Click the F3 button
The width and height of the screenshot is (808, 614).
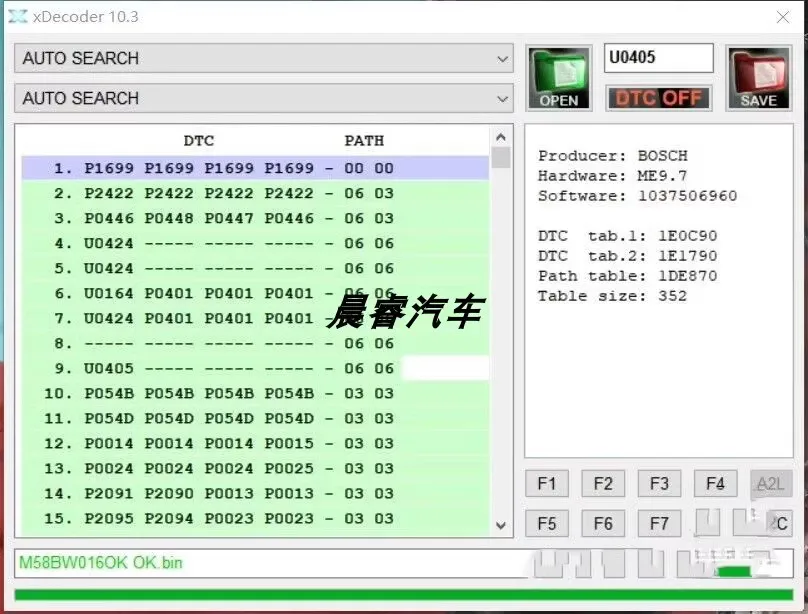coord(659,483)
